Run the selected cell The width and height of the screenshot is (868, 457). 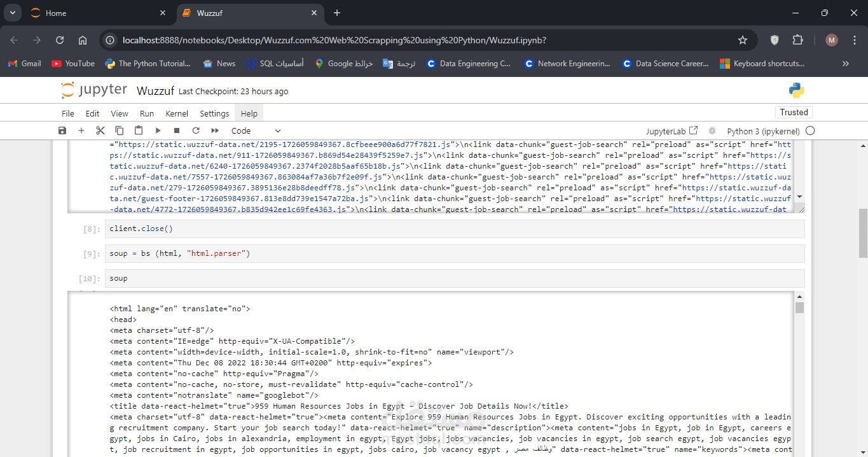158,130
